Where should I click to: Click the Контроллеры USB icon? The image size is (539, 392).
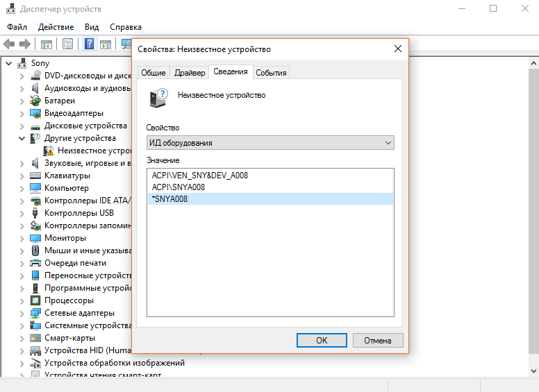35,213
